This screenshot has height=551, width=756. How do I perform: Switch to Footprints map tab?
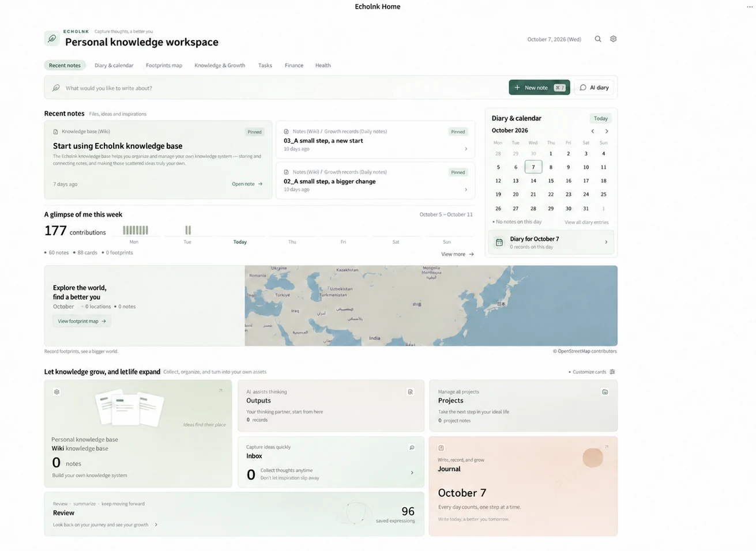[x=164, y=65]
